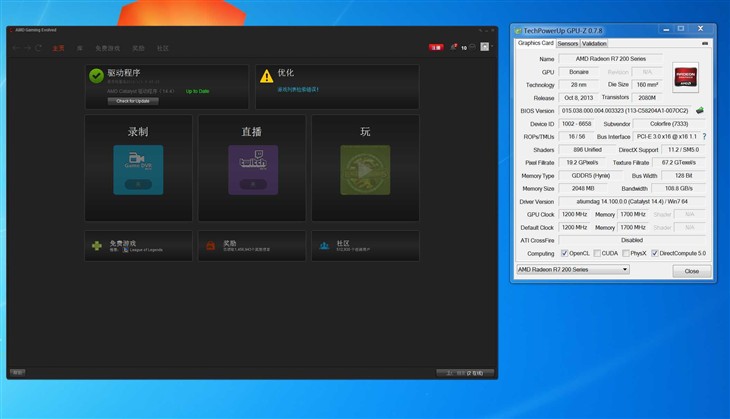Click the refresh arrow in the navigation bar
Viewport: 730px width, 419px height.
(x=39, y=48)
